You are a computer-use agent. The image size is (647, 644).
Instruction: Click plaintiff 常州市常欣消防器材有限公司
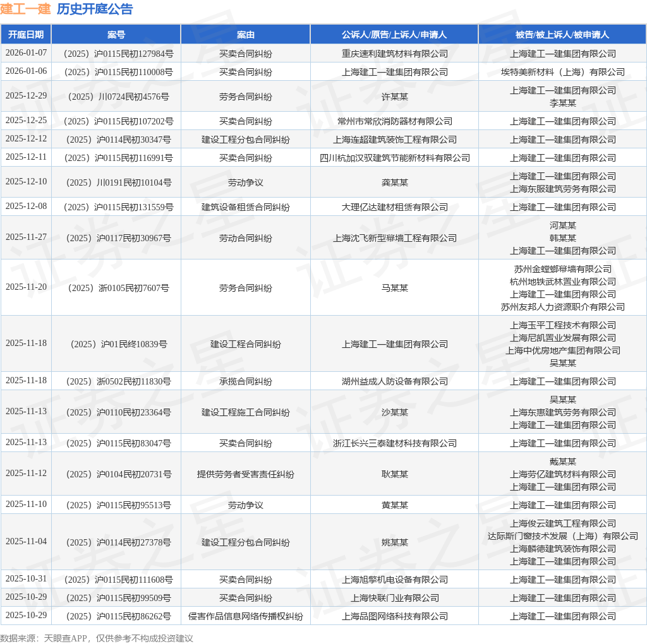click(394, 121)
